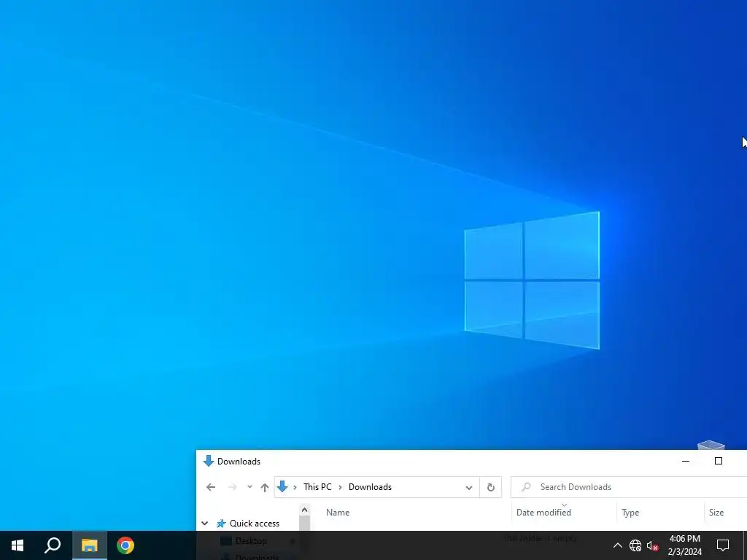Select Quick access in the navigation pane
This screenshot has height=560, width=747.
pyautogui.click(x=255, y=524)
